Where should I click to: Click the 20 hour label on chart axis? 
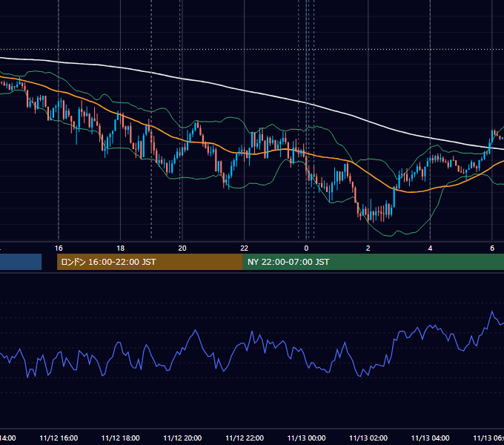(x=182, y=248)
